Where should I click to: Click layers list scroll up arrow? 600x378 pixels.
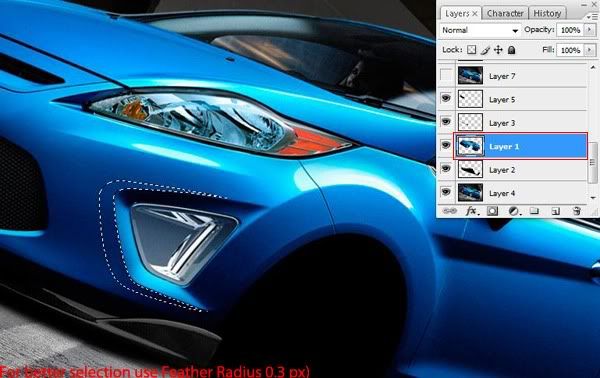point(593,68)
